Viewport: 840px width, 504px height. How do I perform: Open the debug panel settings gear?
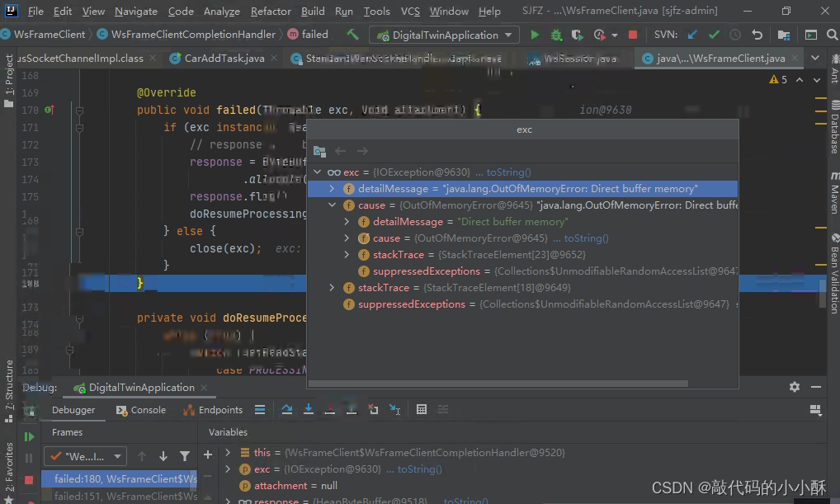point(795,387)
